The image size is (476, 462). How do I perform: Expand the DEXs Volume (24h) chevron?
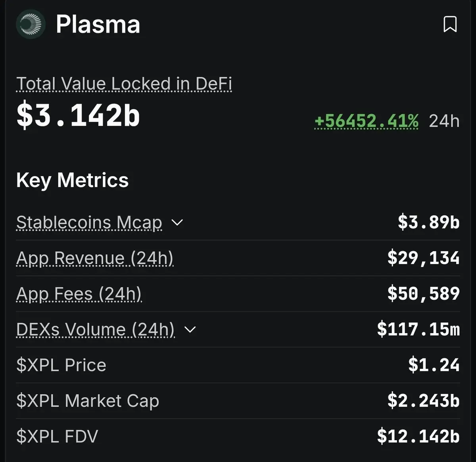coord(190,330)
